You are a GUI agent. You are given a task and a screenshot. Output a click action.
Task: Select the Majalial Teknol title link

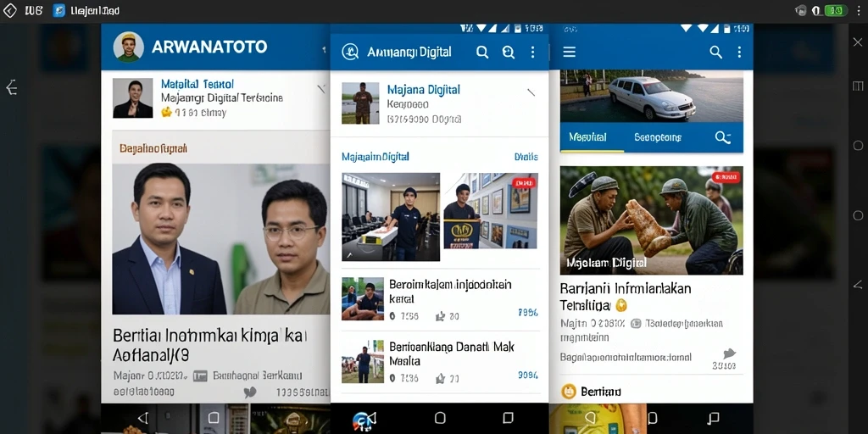click(x=197, y=84)
